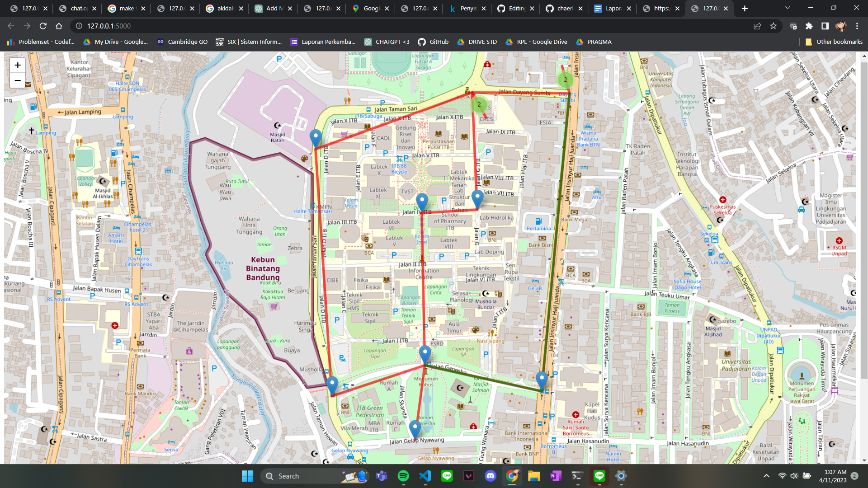This screenshot has height=488, width=868.
Task: Bookmark this page with the star icon
Action: click(774, 26)
